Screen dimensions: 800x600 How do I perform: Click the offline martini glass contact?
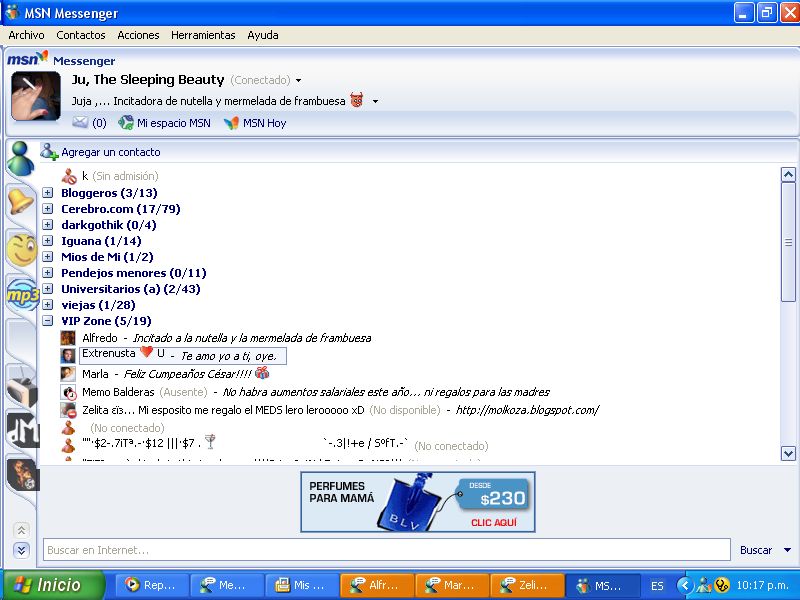pyautogui.click(x=276, y=444)
